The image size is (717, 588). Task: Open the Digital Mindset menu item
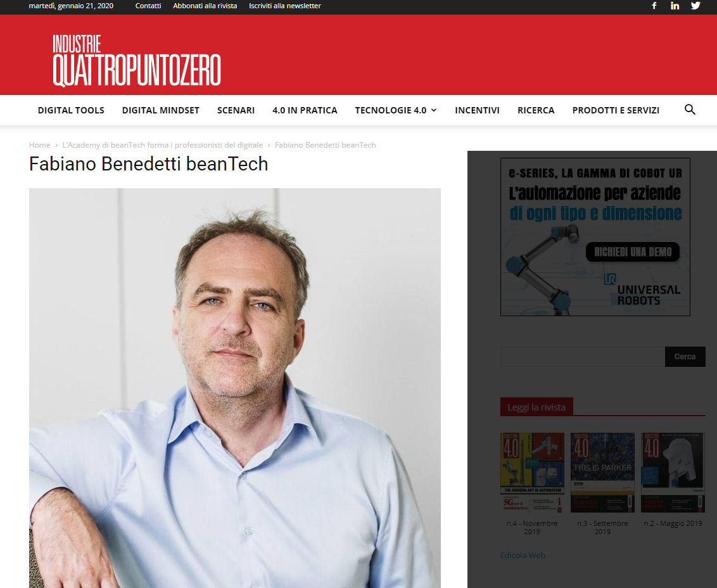[160, 110]
